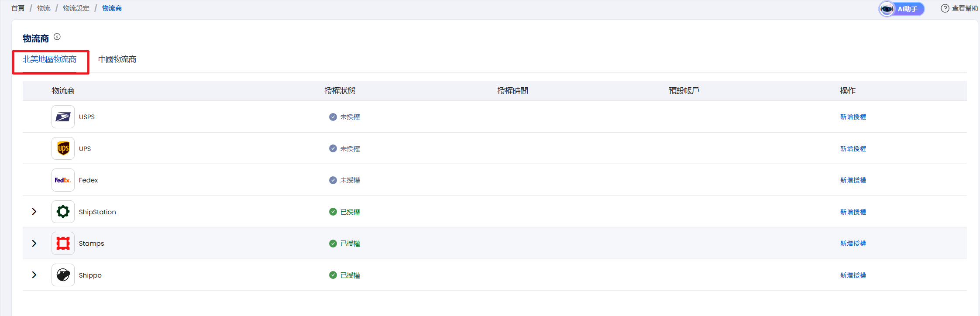Click 已授權 status text for Shippo
The image size is (980, 316).
pyautogui.click(x=350, y=275)
